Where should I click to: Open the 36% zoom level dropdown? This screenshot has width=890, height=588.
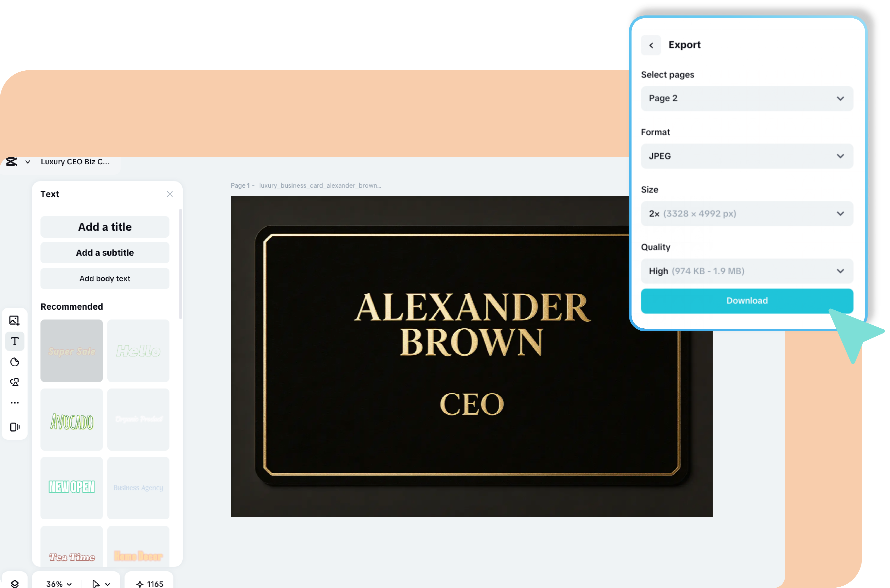[x=59, y=583]
